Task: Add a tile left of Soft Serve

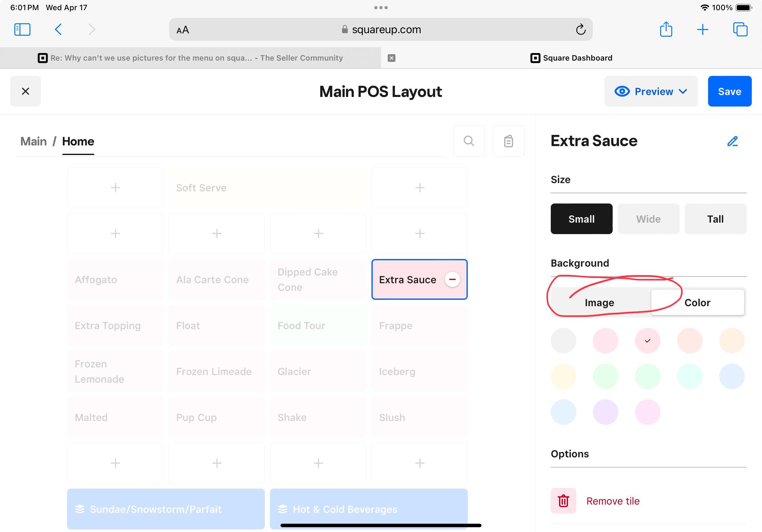Action: point(115,188)
